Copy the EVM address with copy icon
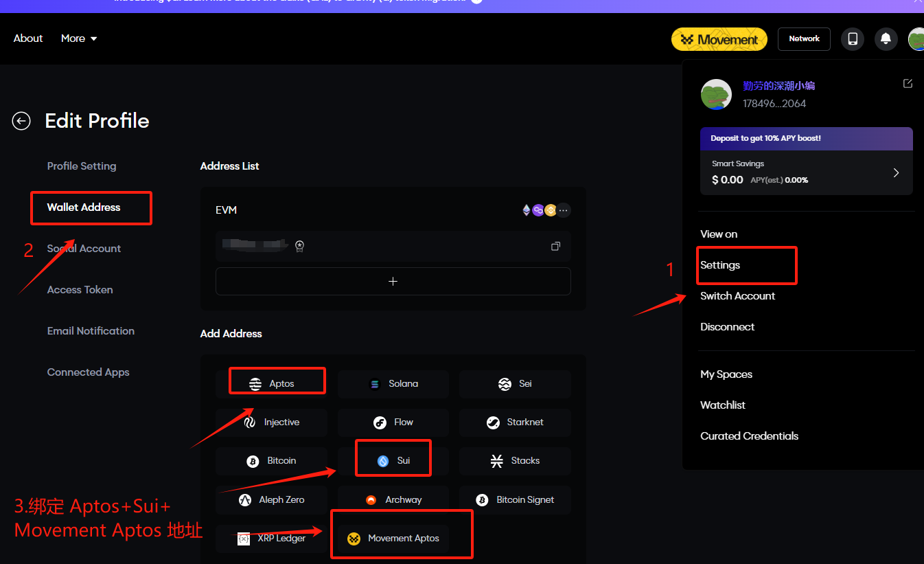The height and width of the screenshot is (564, 924). tap(555, 246)
